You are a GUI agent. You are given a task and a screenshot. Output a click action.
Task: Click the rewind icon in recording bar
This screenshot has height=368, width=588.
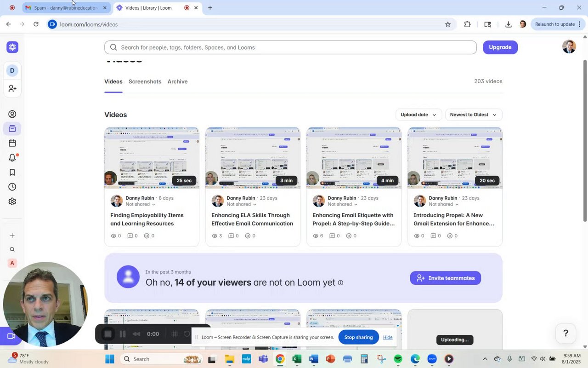[x=136, y=334]
